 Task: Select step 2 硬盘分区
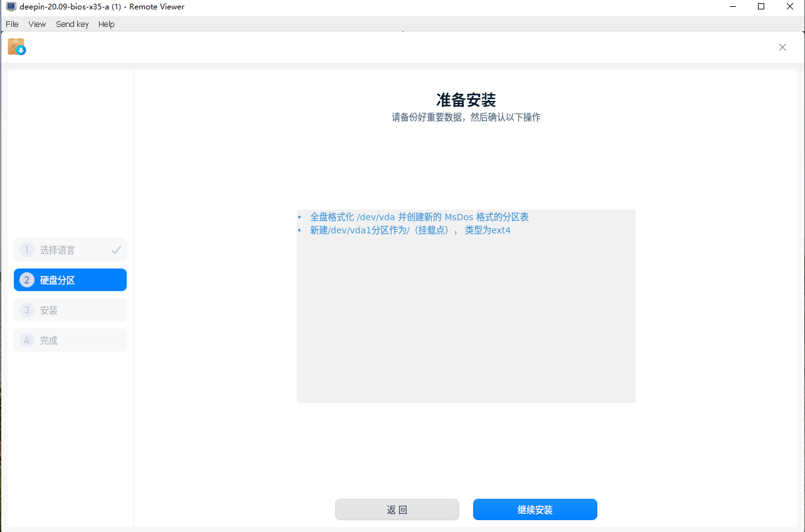pyautogui.click(x=70, y=280)
